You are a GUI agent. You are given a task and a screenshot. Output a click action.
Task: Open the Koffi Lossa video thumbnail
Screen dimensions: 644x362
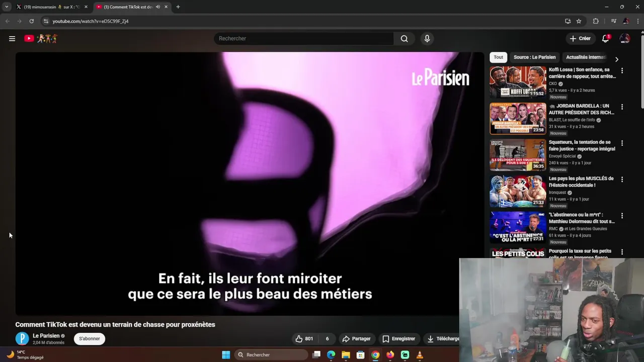(x=518, y=82)
